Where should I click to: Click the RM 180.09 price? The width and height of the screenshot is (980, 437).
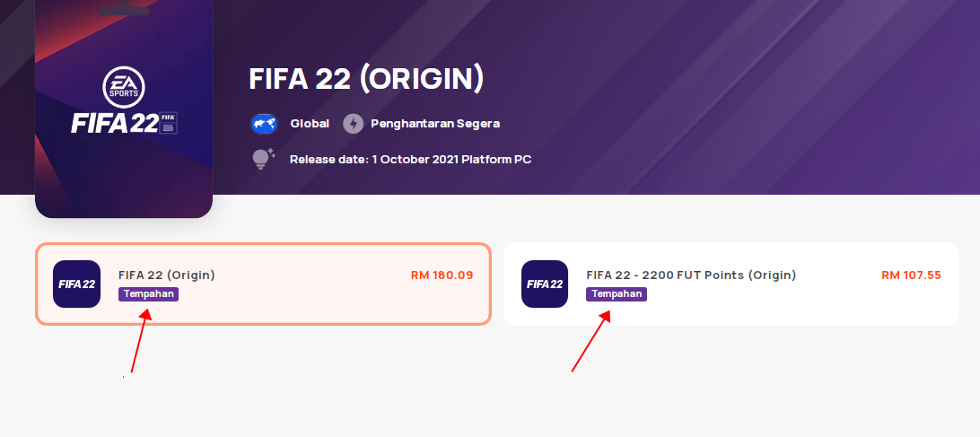[442, 275]
